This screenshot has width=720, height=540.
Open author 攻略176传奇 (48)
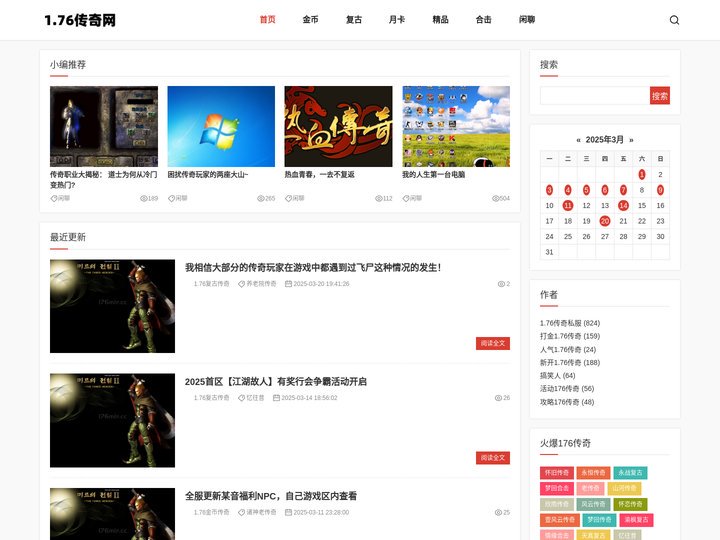tap(567, 402)
